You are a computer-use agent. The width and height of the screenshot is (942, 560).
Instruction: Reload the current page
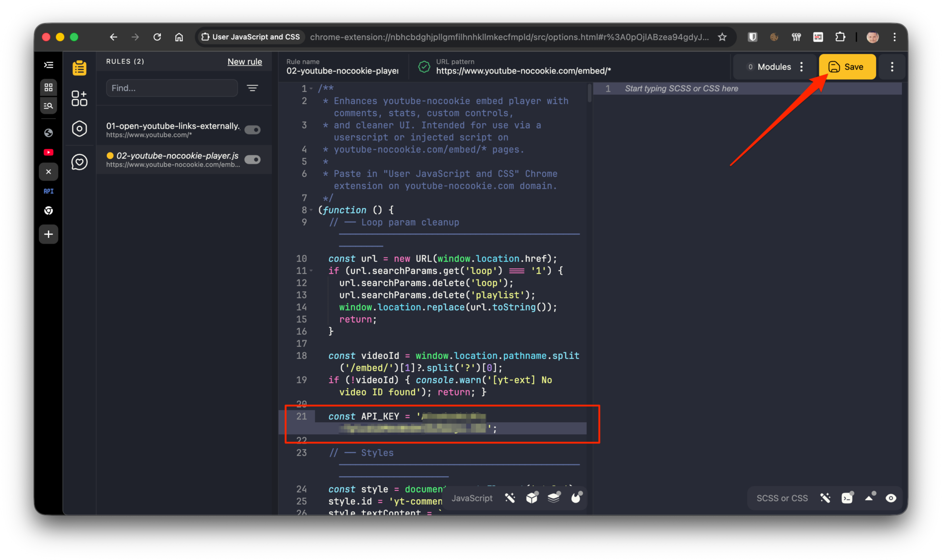coord(157,37)
